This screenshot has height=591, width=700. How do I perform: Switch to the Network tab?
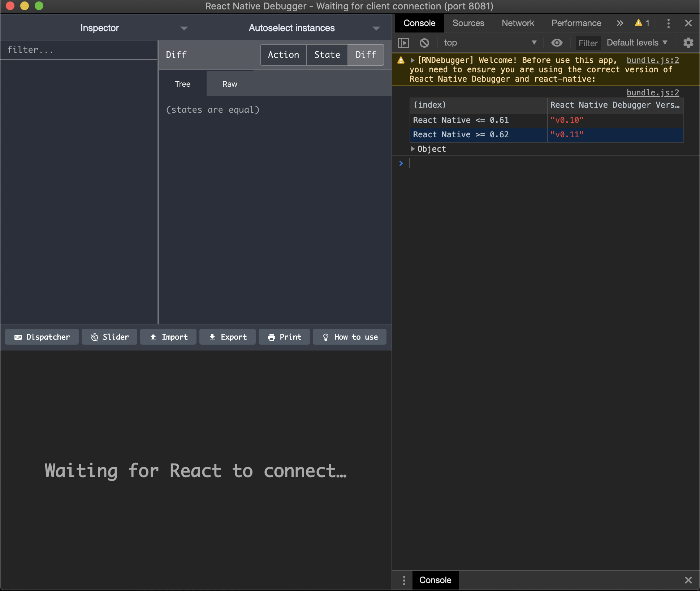pos(518,23)
